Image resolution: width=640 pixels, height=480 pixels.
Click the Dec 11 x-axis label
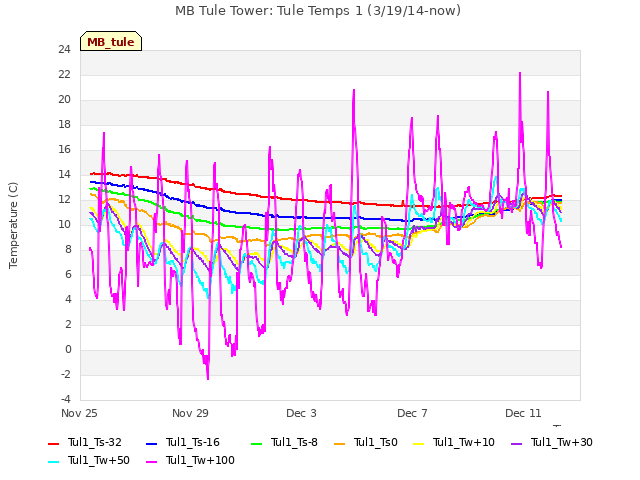click(523, 413)
